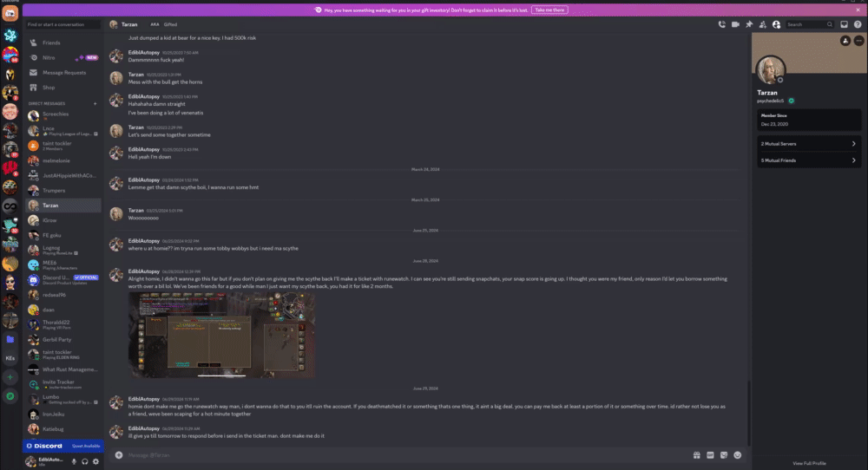Screen dimensions: 868x470
Task: Open the Trumpers conversation
Action: [x=62, y=190]
